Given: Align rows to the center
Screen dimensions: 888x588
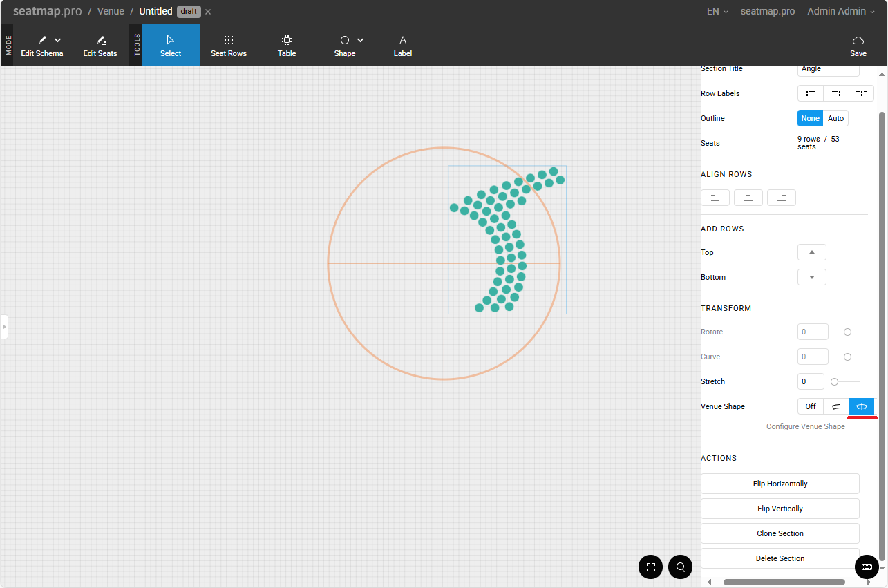Looking at the screenshot, I should point(748,198).
